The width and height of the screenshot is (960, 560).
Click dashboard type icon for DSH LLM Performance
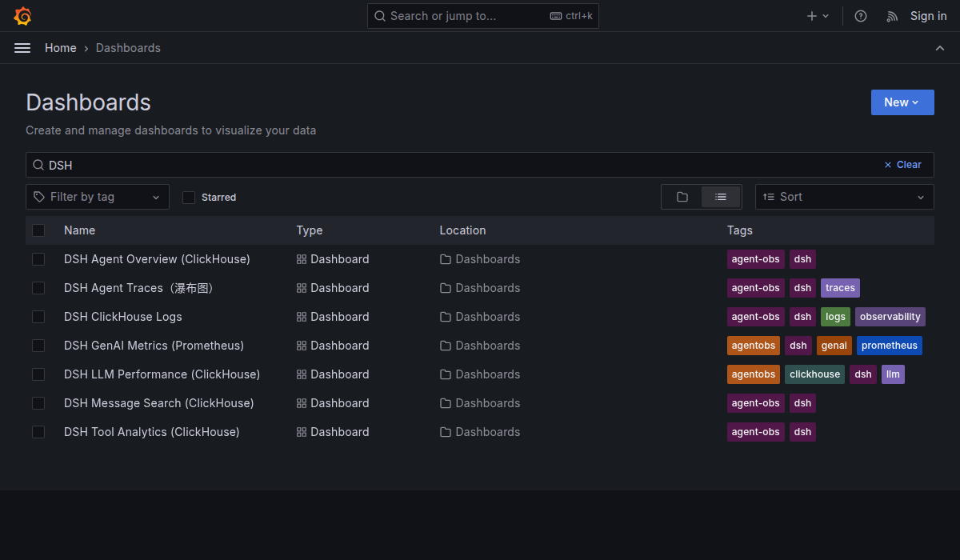coord(302,374)
